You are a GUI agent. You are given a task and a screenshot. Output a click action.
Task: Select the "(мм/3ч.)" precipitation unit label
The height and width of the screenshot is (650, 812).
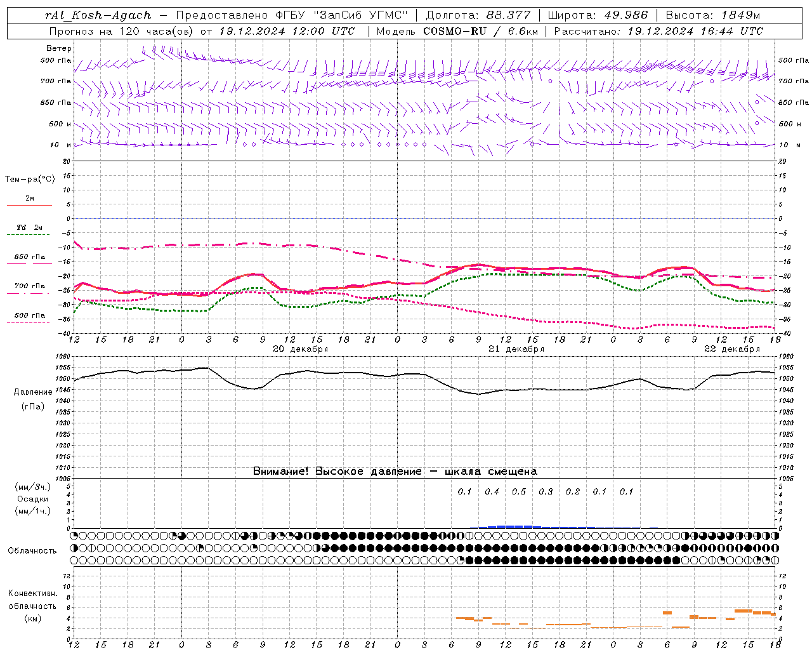click(x=32, y=487)
